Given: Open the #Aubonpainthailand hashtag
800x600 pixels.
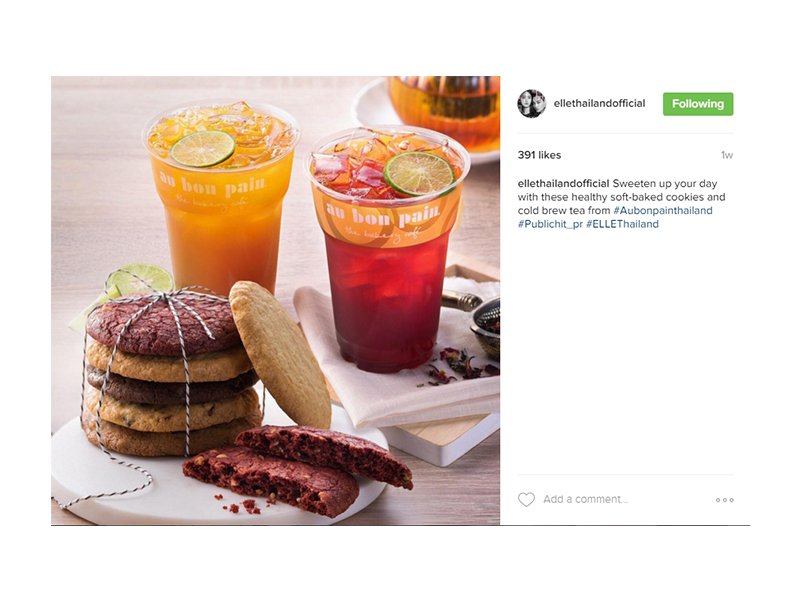Looking at the screenshot, I should coord(663,211).
